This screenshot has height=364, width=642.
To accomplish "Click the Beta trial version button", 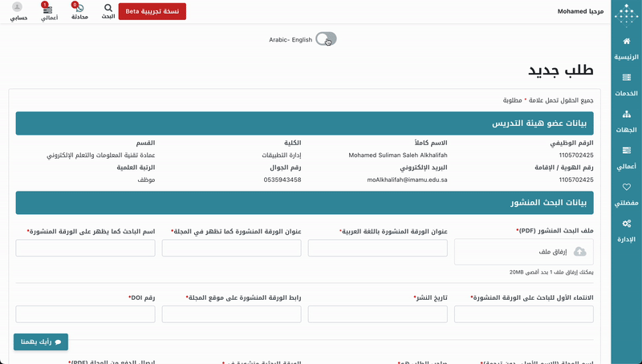I will point(152,11).
